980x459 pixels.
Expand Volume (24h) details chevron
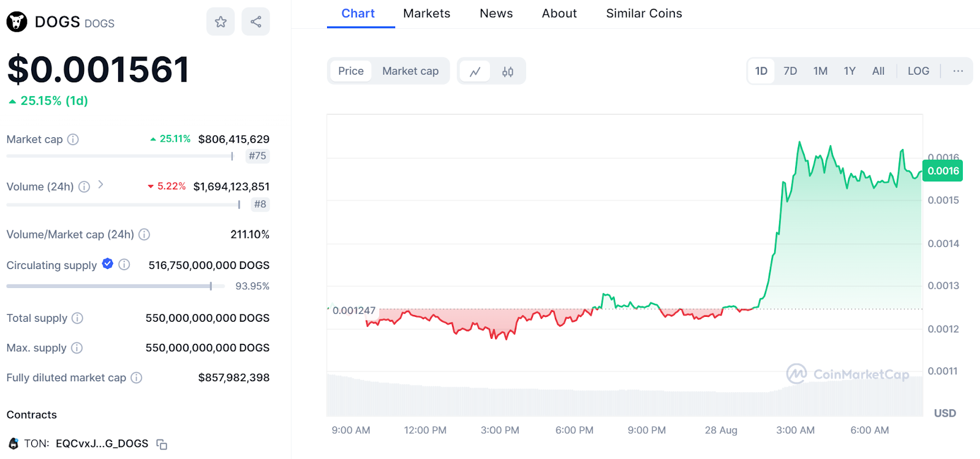(x=101, y=184)
